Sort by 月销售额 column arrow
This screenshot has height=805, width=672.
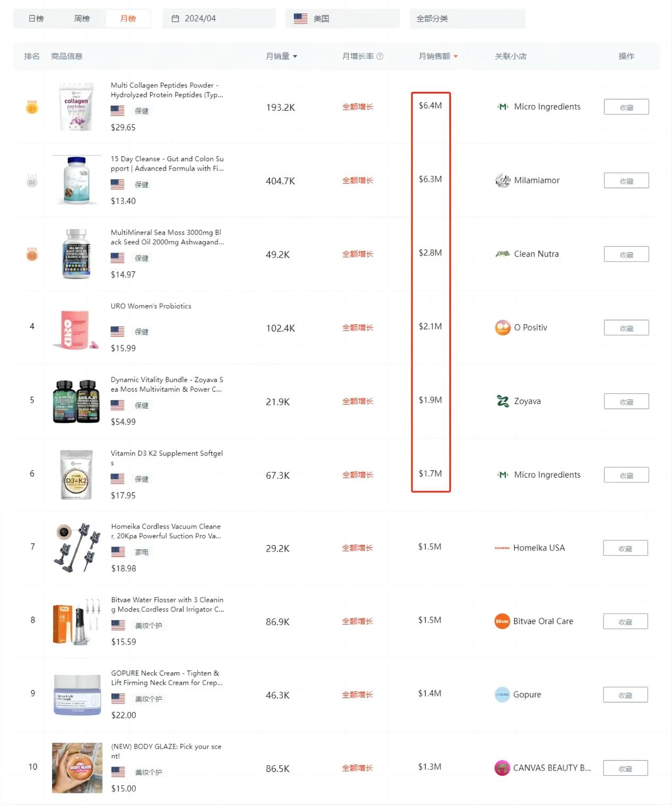456,56
